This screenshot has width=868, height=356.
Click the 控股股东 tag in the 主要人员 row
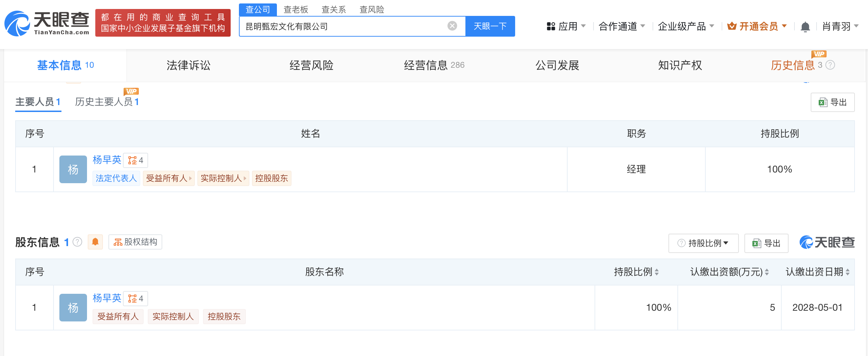click(x=272, y=178)
